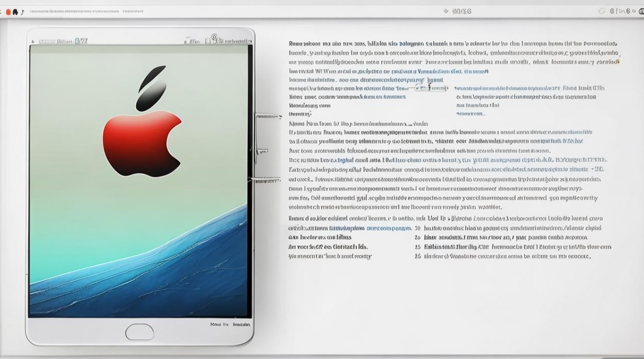This screenshot has width=644, height=359.
Task: Click the small slanted icon after the black toolbar icon
Action: click(x=22, y=11)
